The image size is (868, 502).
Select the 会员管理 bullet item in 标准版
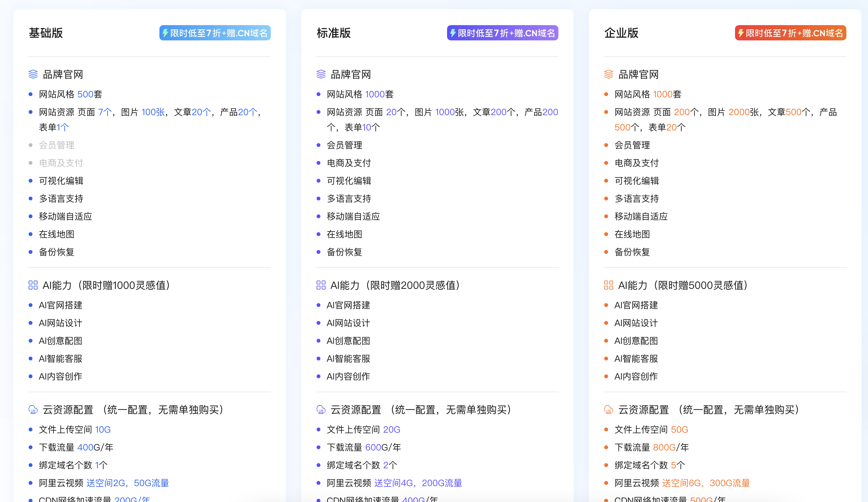pos(345,145)
